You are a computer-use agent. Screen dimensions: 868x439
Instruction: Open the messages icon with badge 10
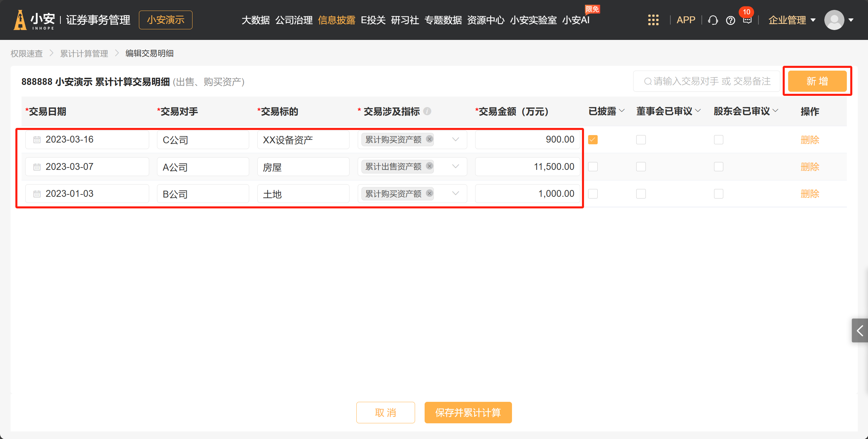click(747, 20)
